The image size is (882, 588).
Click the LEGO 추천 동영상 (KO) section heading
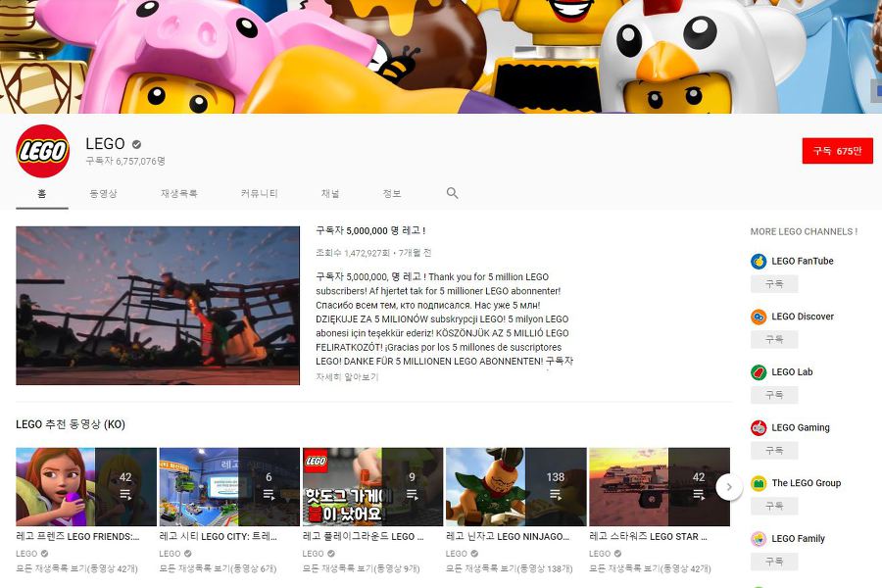pos(71,424)
